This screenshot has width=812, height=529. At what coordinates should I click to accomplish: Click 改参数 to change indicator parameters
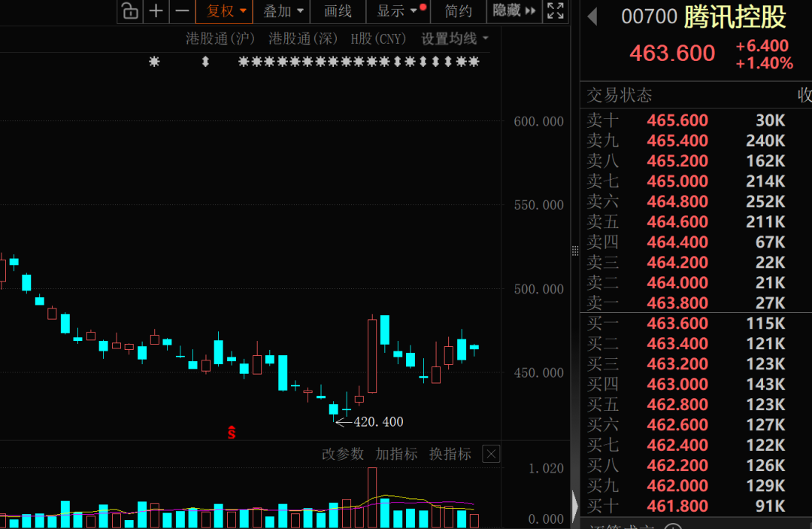coord(343,455)
